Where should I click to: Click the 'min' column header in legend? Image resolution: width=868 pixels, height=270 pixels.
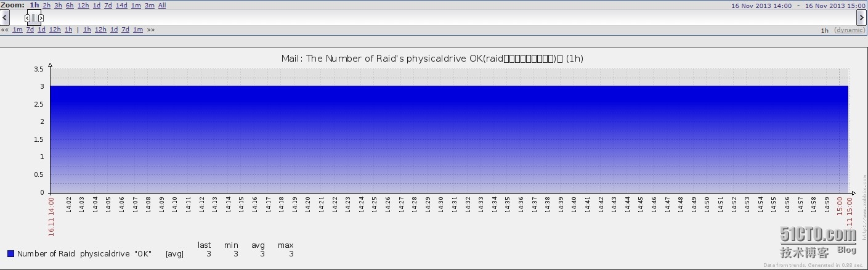click(x=232, y=245)
